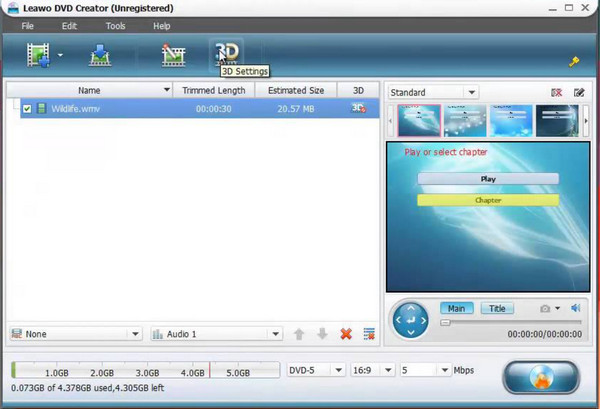Click the down arrow on navigation pad
Screen dimensions: 600x409
(411, 332)
